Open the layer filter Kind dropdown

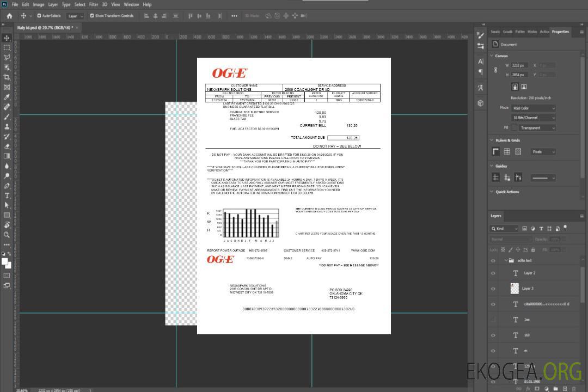tap(504, 229)
